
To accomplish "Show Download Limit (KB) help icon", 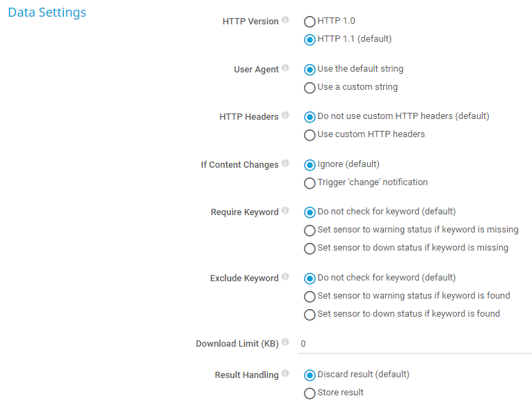I will [286, 343].
